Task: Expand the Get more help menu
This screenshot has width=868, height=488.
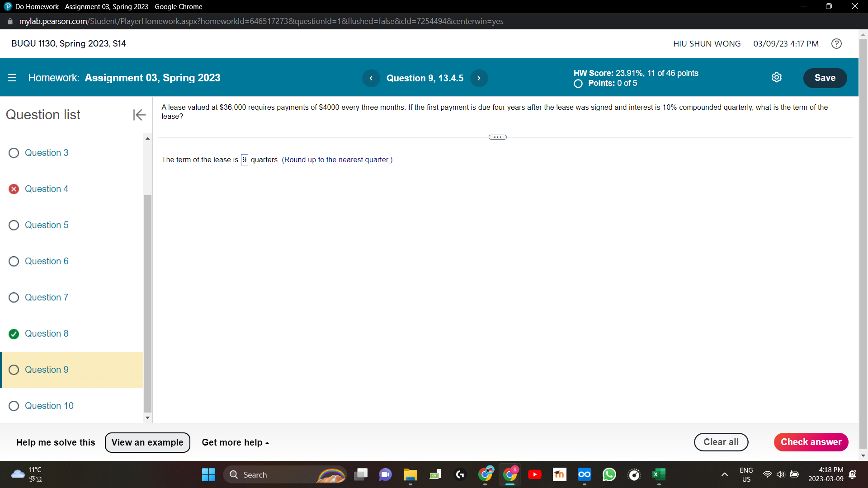Action: [x=235, y=442]
